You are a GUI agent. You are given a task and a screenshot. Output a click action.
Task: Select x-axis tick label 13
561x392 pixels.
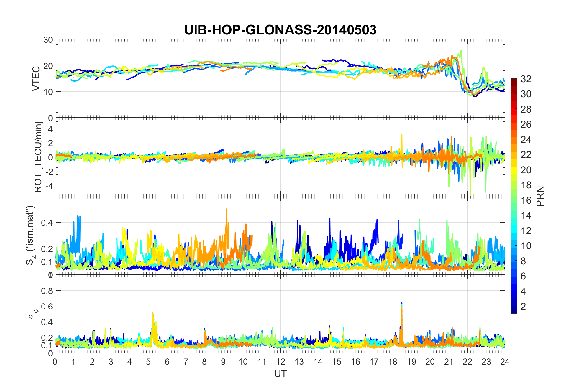coord(299,361)
